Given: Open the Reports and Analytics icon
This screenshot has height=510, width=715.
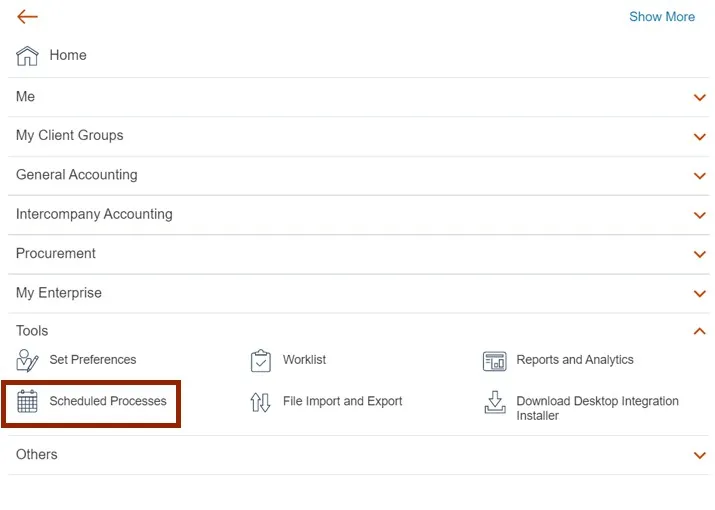Looking at the screenshot, I should [x=494, y=361].
